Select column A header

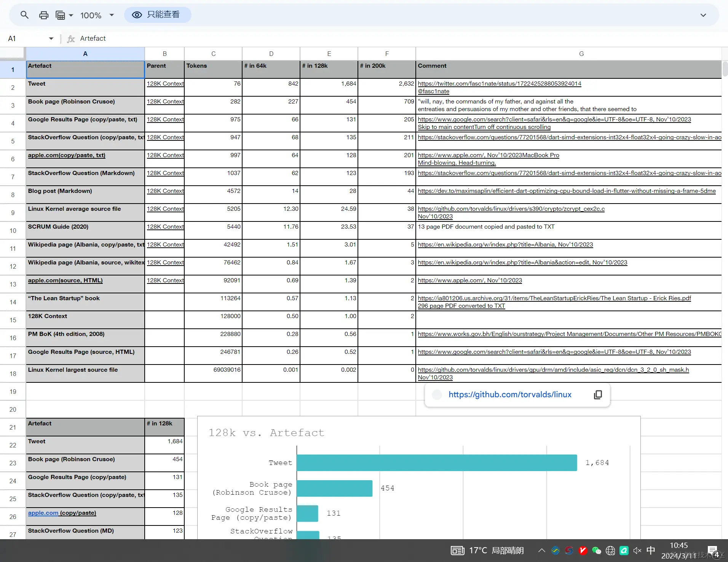(x=85, y=54)
